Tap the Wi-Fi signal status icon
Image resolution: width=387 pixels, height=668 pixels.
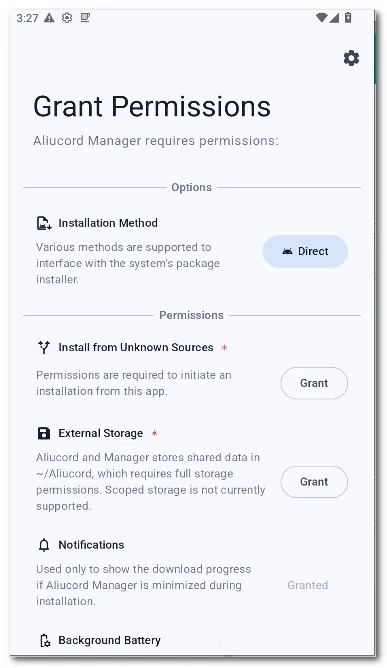click(x=321, y=17)
